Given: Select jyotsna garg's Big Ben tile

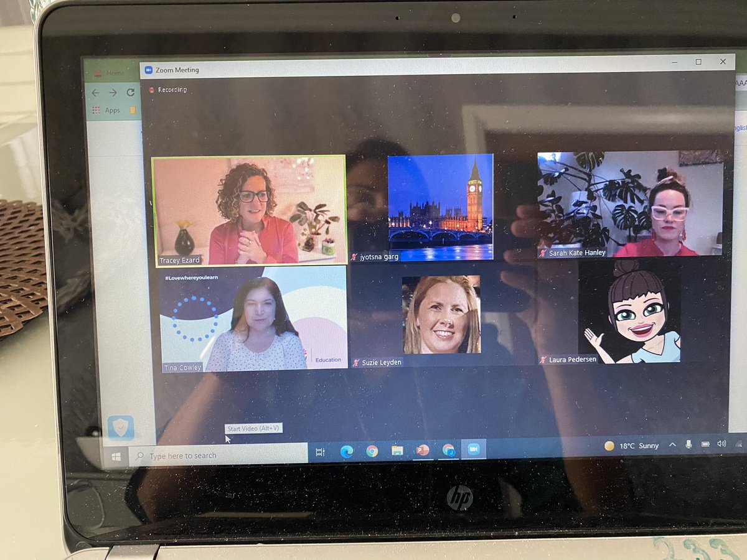Looking at the screenshot, I should click(x=441, y=207).
